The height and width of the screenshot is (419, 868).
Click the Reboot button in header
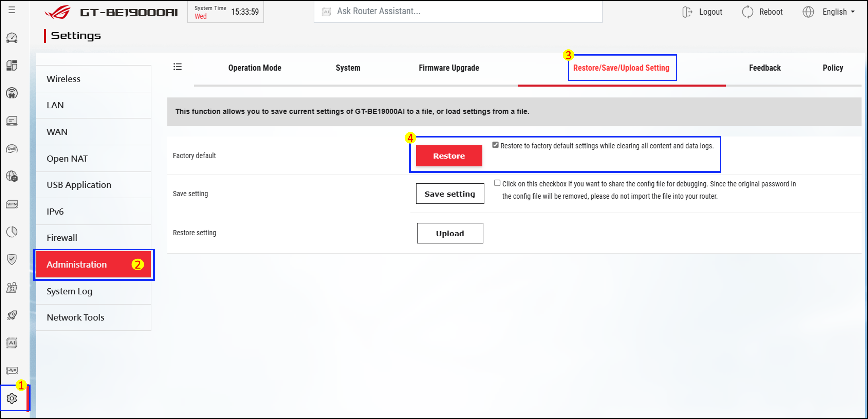(x=762, y=12)
